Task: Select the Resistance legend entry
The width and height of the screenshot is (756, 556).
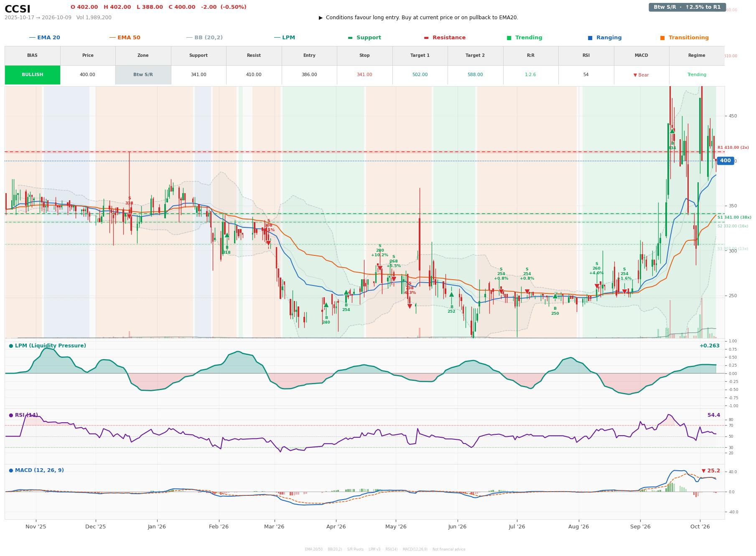Action: [445, 38]
